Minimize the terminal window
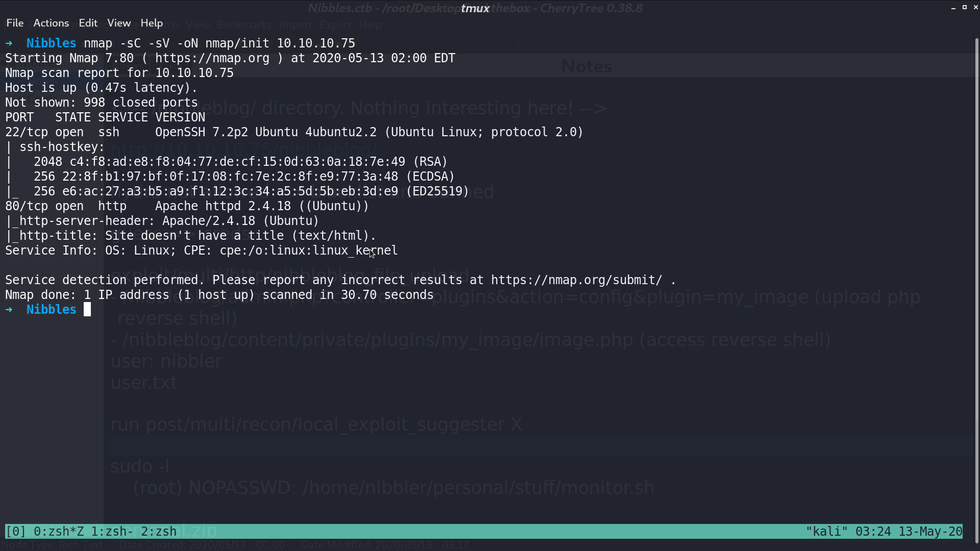The image size is (980, 551). pyautogui.click(x=953, y=8)
